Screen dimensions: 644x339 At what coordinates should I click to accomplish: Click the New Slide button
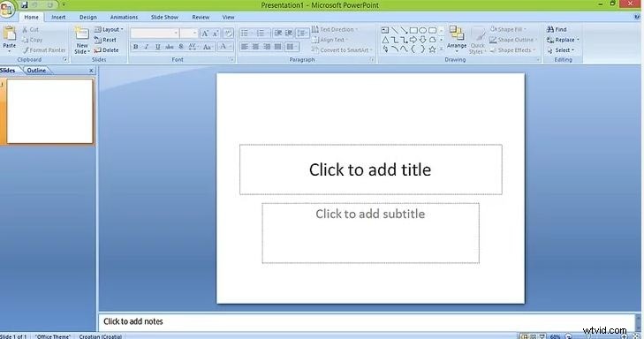pyautogui.click(x=81, y=40)
